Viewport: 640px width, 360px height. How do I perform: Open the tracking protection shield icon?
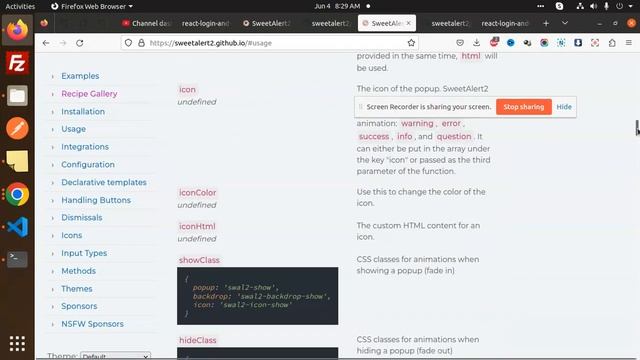click(x=128, y=43)
